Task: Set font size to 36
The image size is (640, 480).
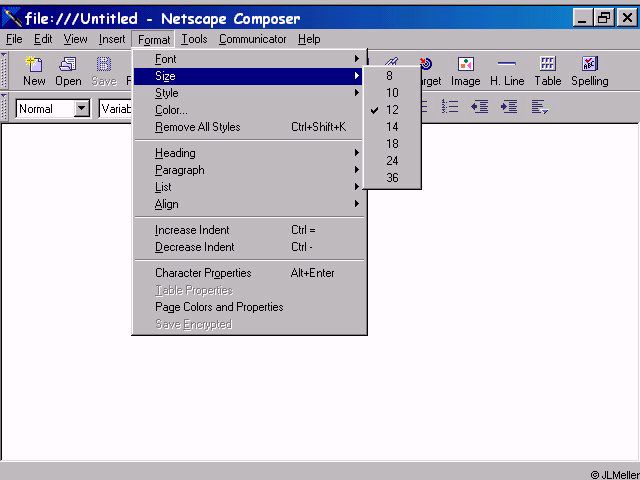Action: pyautogui.click(x=392, y=178)
